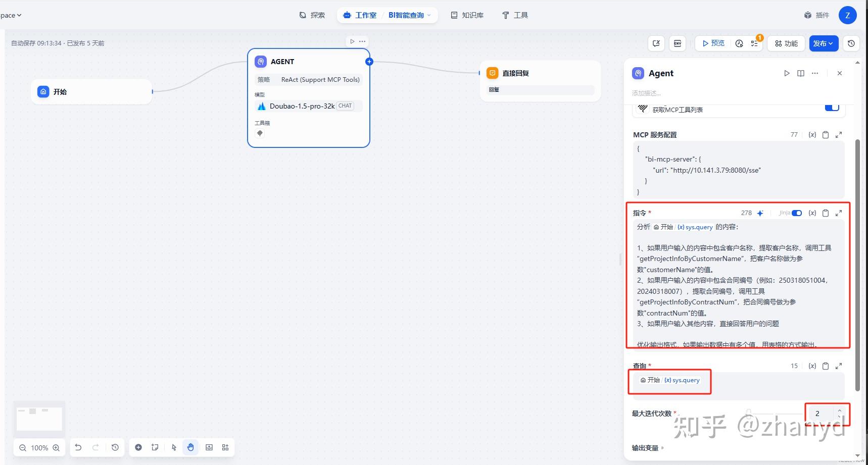Click the 预览 preview button

[712, 43]
